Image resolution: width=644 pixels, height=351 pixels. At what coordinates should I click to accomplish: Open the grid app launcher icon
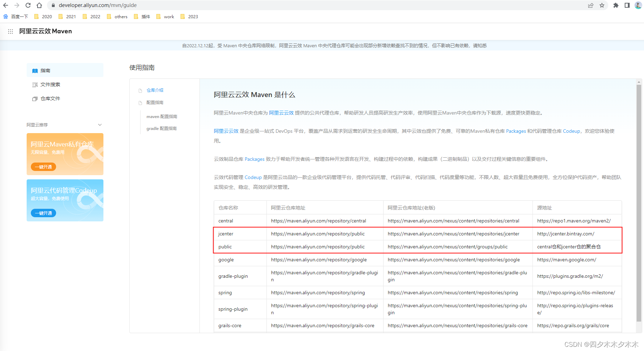[11, 31]
